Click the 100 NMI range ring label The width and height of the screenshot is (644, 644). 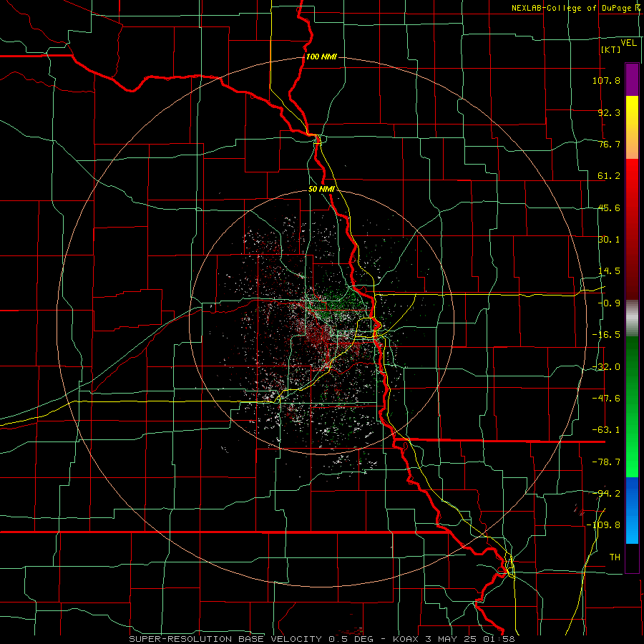click(321, 57)
